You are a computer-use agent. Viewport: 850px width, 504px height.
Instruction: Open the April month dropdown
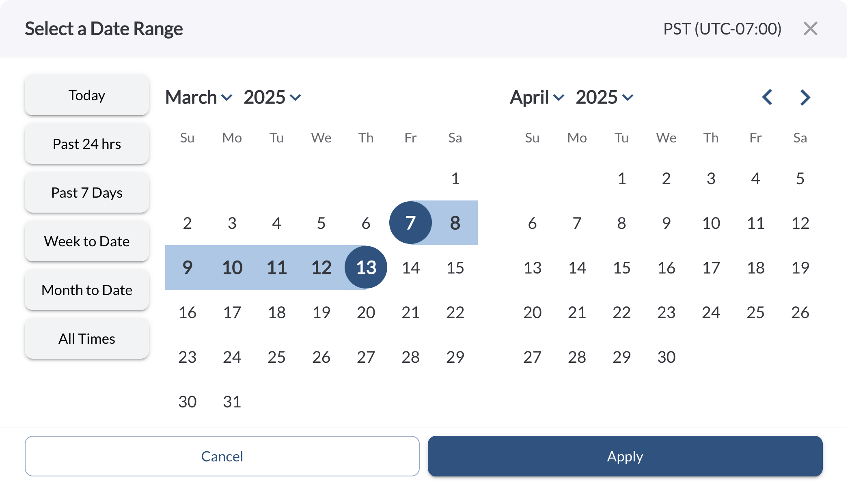coord(537,97)
